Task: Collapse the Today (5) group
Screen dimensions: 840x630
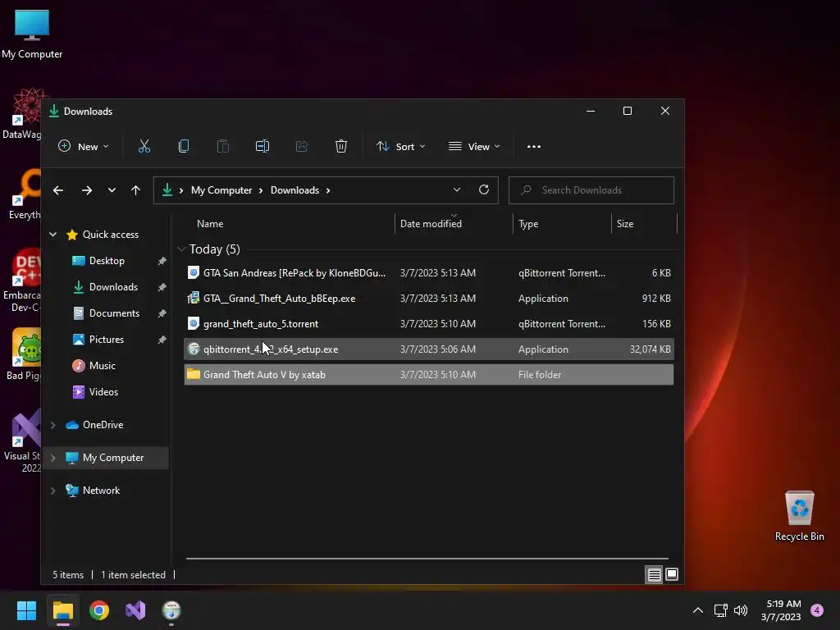Action: 181,249
